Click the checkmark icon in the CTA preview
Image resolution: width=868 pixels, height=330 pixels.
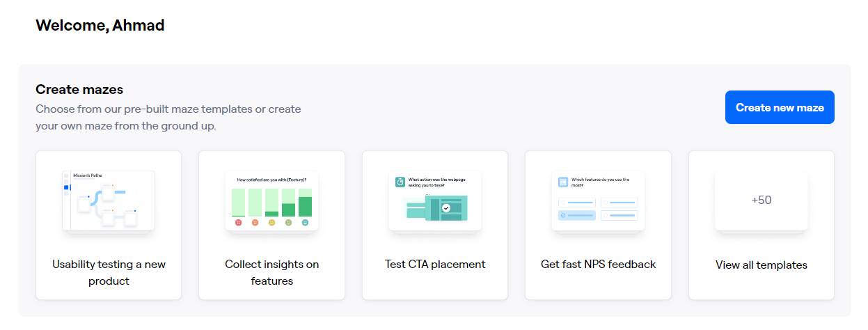coord(446,207)
